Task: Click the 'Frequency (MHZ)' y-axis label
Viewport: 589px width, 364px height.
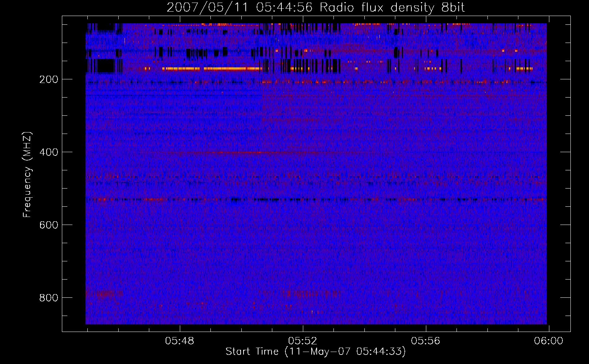Action: [x=27, y=174]
